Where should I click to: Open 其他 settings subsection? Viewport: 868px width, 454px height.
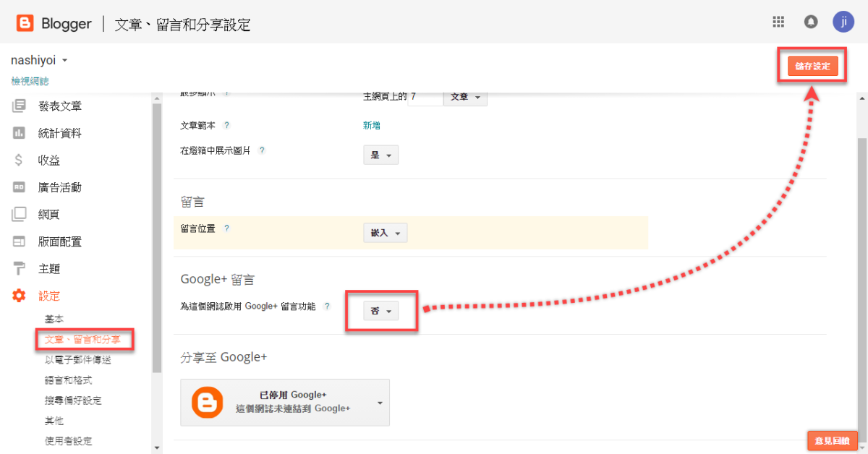54,420
